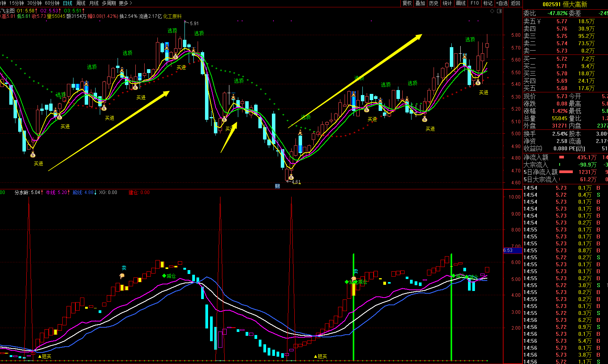Select the 14:56 tick with 5.4万 volume
Image resolution: width=608 pixels, height=364 pixels.
[x=565, y=341]
